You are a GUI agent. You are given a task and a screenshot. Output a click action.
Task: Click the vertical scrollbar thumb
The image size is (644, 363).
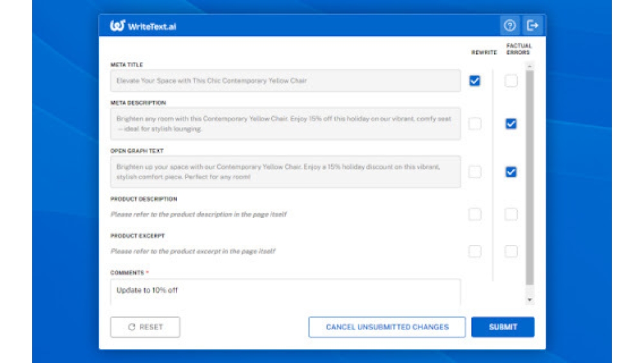[530, 177]
